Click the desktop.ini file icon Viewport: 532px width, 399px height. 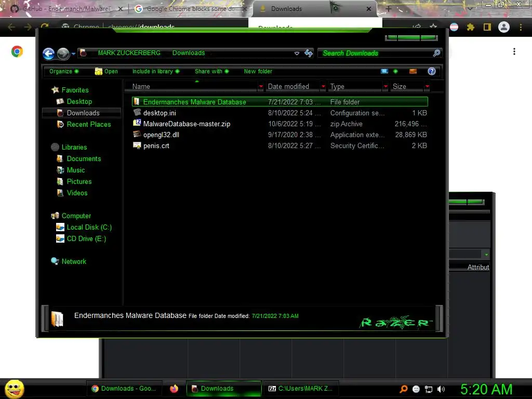pyautogui.click(x=137, y=112)
